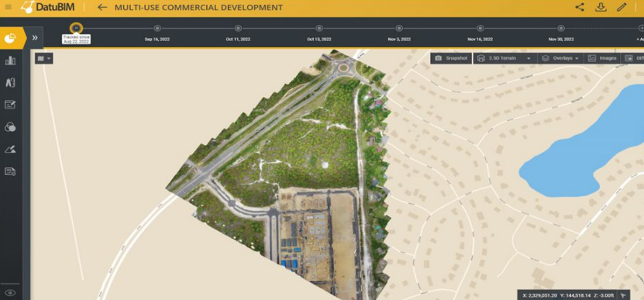Go back using the left arrow
This screenshot has height=300, width=644.
click(102, 8)
